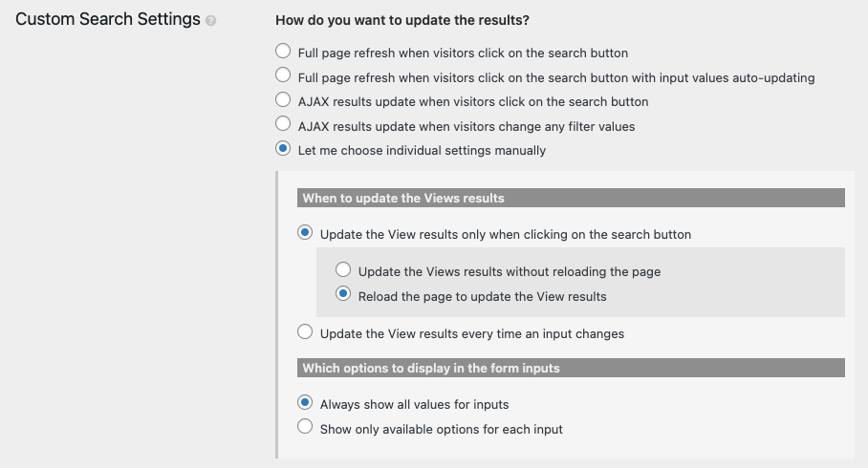Viewport: 868px width, 468px height.
Task: Click the label text 'Full page refresh when visitors click on the search button'
Action: point(464,53)
